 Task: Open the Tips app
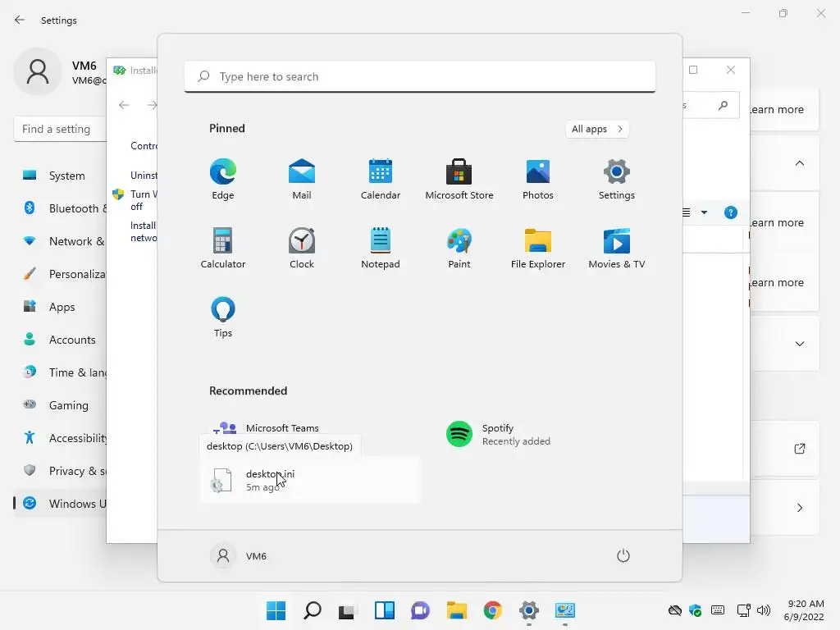coord(223,317)
